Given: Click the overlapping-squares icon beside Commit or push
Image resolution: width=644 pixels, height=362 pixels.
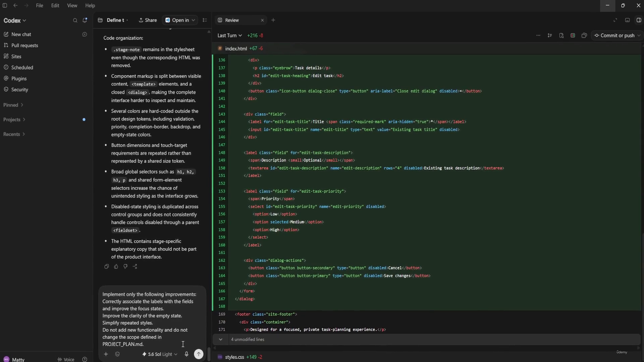Looking at the screenshot, I should pos(584,36).
